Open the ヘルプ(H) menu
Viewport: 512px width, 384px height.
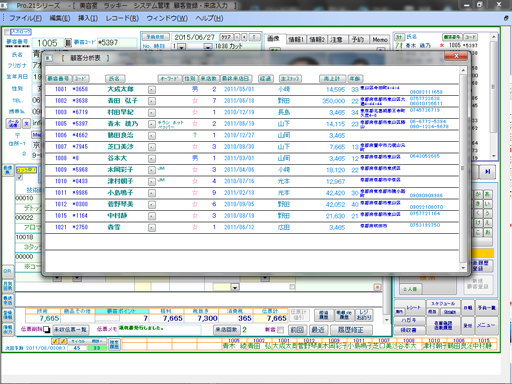(209, 18)
